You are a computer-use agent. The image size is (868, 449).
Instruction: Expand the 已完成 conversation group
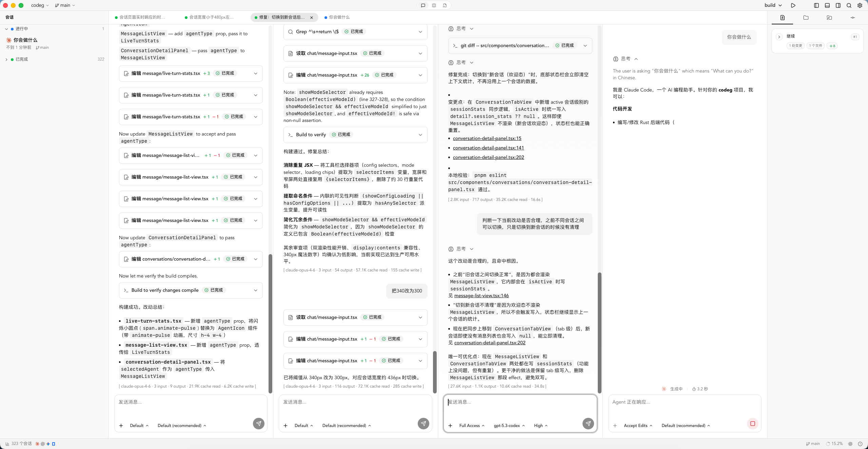click(x=20, y=59)
